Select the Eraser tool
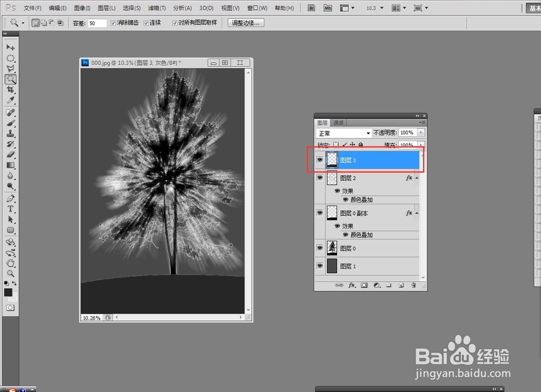This screenshot has width=541, height=392. (x=10, y=155)
